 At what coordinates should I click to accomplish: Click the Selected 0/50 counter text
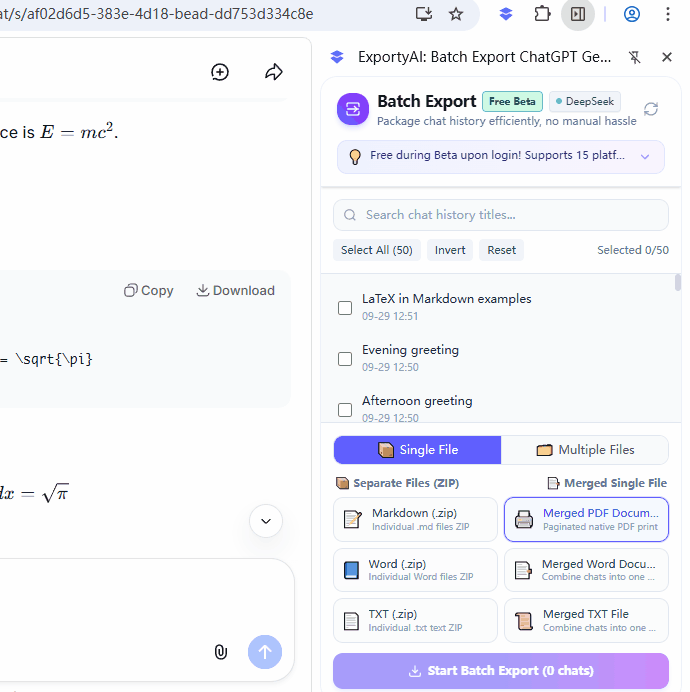(633, 250)
